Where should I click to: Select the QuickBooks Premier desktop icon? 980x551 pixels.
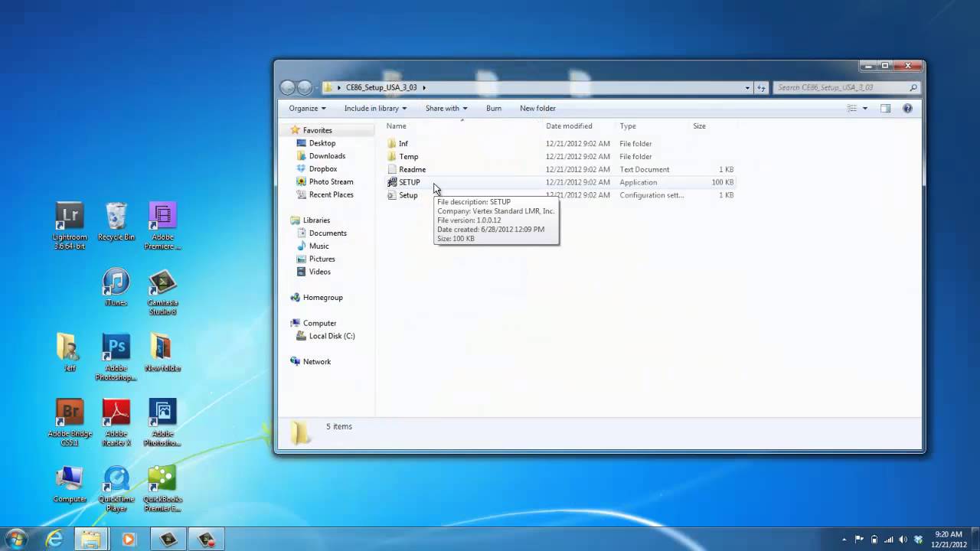tap(162, 489)
